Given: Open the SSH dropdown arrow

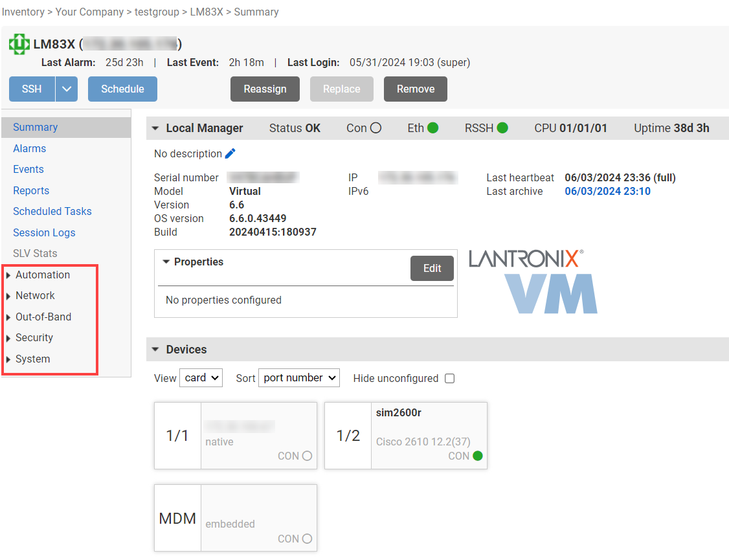Looking at the screenshot, I should coord(67,89).
